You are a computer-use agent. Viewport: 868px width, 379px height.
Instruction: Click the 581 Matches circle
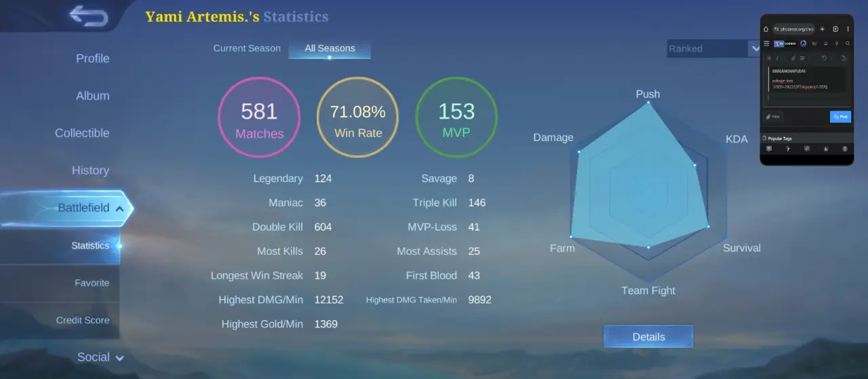pos(259,118)
